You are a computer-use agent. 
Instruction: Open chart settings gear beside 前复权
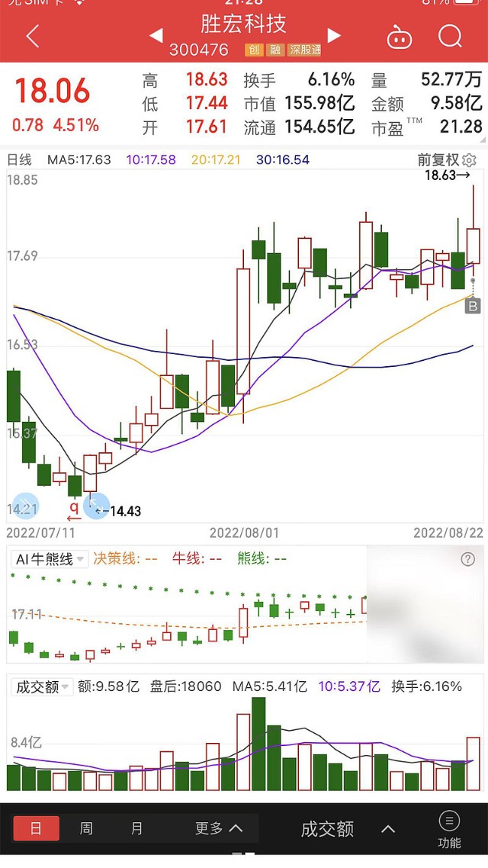pos(470,160)
